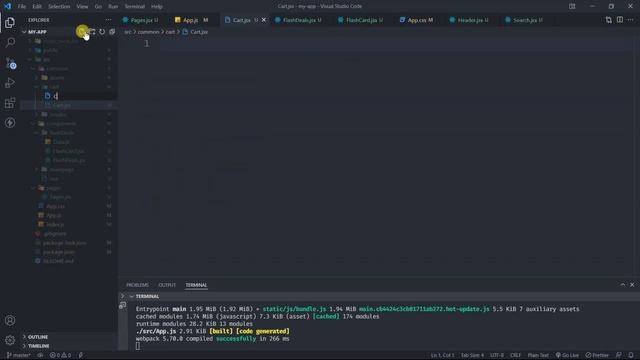
Task: Close the terminal panel
Action: pyautogui.click(x=632, y=284)
